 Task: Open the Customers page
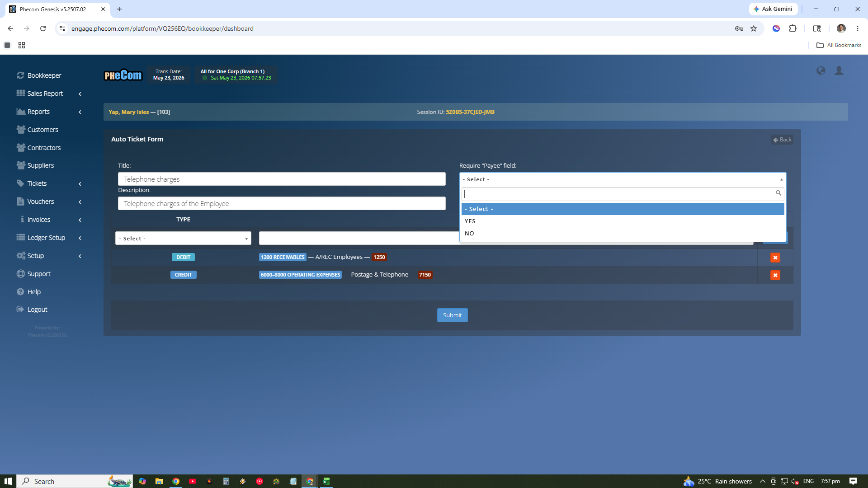[x=42, y=130]
